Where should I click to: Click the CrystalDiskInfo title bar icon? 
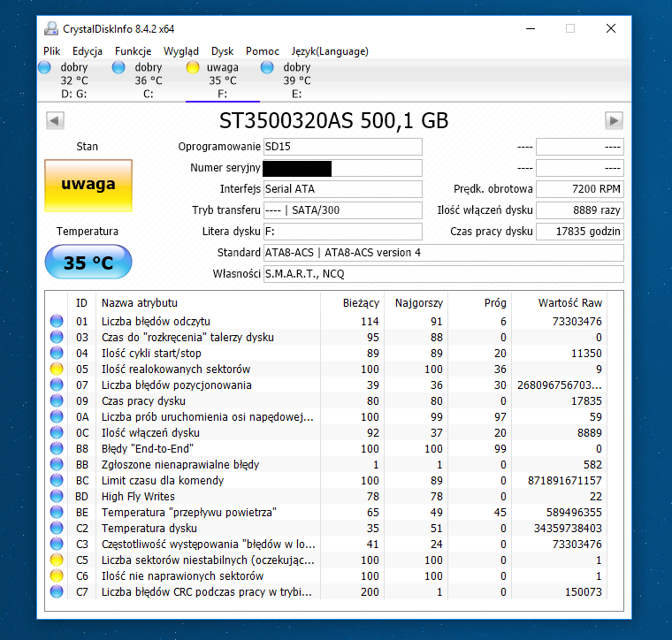click(x=51, y=28)
